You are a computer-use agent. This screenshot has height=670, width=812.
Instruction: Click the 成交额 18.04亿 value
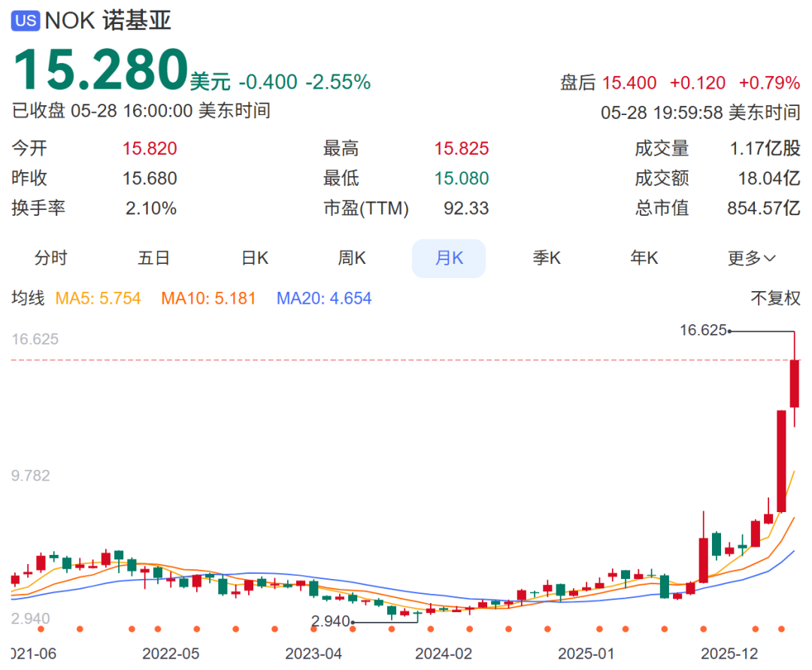pos(769,179)
